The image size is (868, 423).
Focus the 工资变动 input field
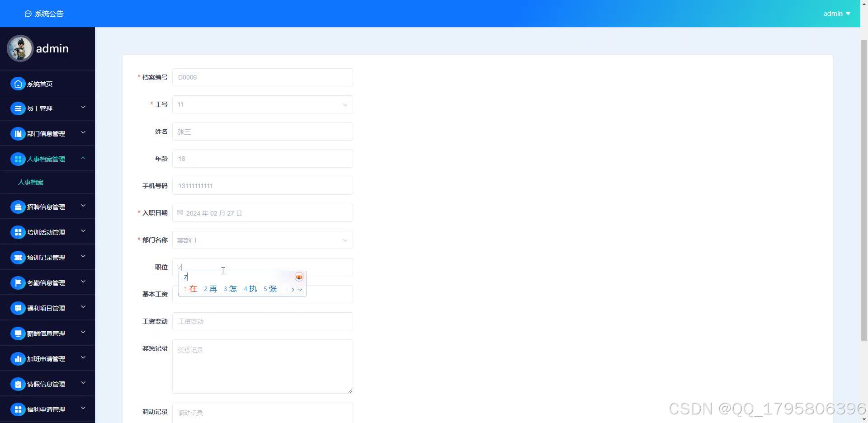tap(263, 321)
